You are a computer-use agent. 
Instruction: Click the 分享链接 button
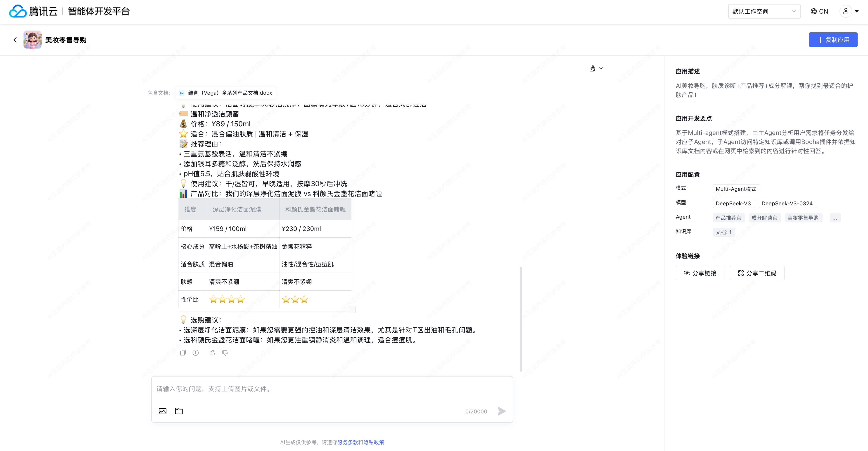tap(700, 273)
